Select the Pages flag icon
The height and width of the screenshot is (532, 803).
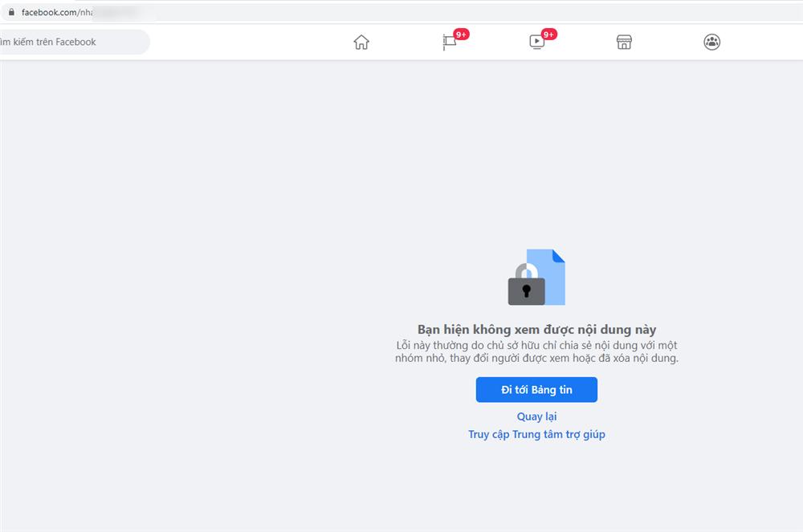pyautogui.click(x=450, y=43)
